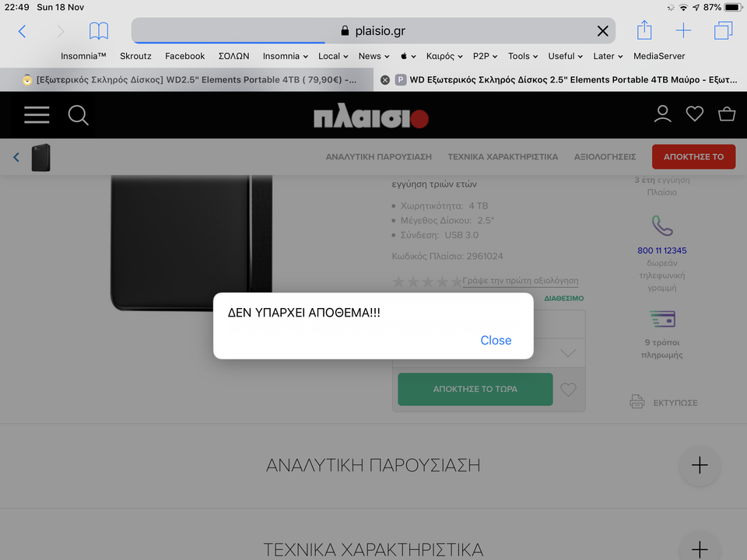Open the Plaisio hamburger menu
The image size is (747, 560).
[x=37, y=115]
